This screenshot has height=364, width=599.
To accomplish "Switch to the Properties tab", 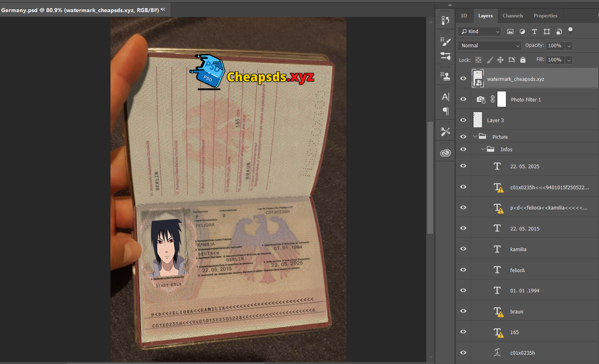I will (545, 16).
